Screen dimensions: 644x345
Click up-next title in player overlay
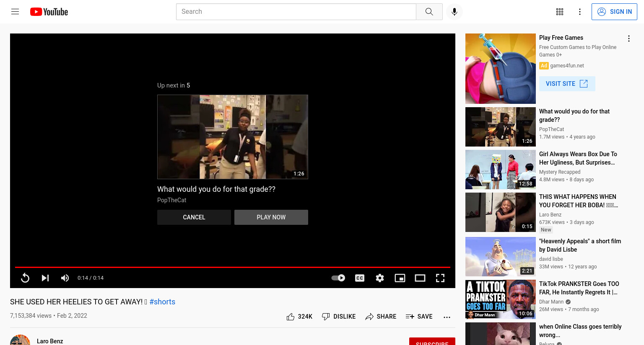click(216, 189)
